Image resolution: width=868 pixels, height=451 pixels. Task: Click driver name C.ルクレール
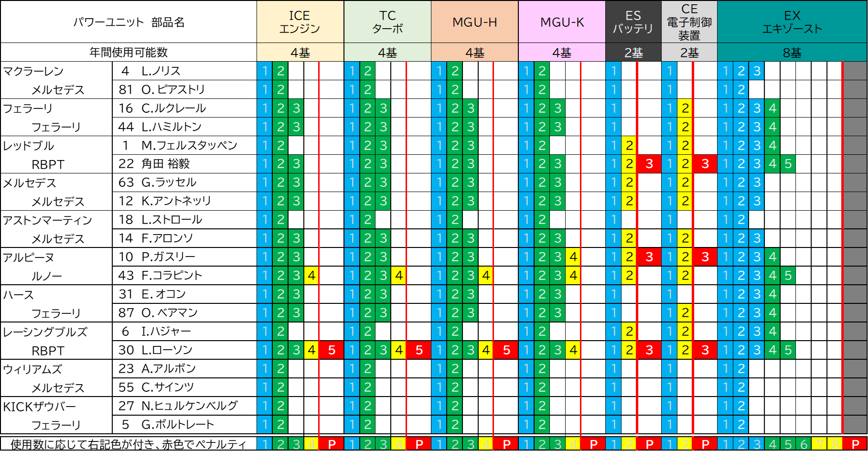click(174, 108)
